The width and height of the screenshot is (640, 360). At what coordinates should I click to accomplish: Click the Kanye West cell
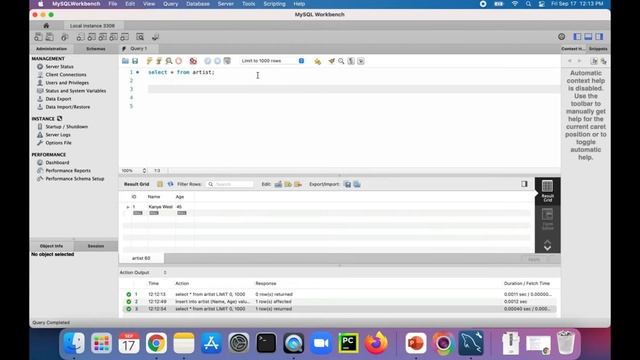[160, 207]
